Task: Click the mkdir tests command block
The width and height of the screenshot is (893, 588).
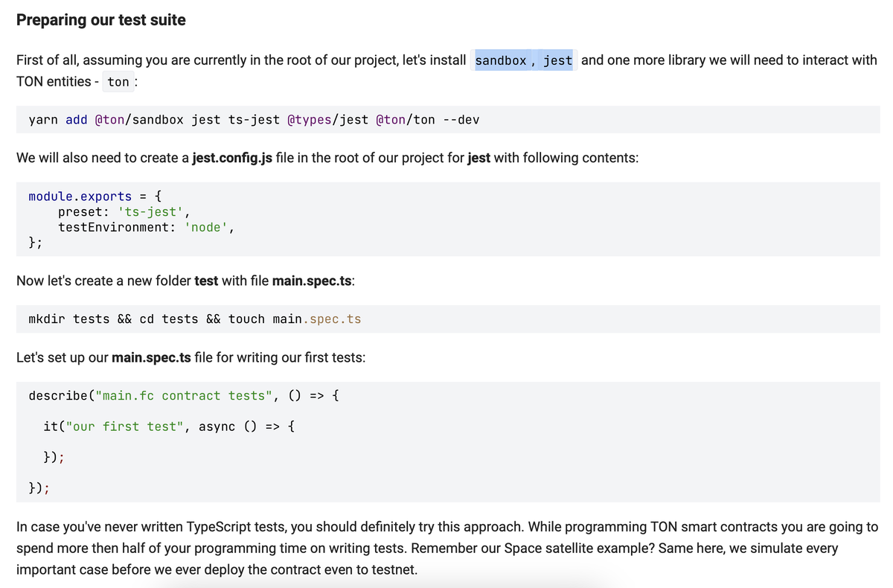Action: (193, 319)
